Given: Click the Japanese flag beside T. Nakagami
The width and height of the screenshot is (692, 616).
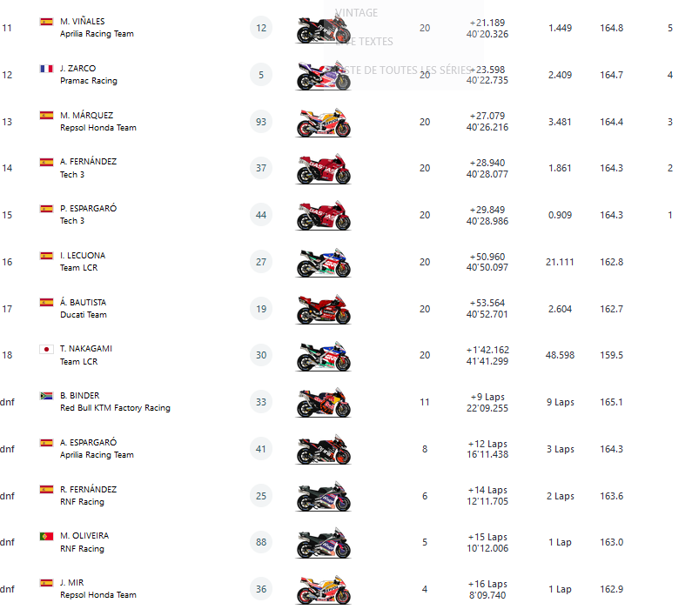Looking at the screenshot, I should coord(46,349).
